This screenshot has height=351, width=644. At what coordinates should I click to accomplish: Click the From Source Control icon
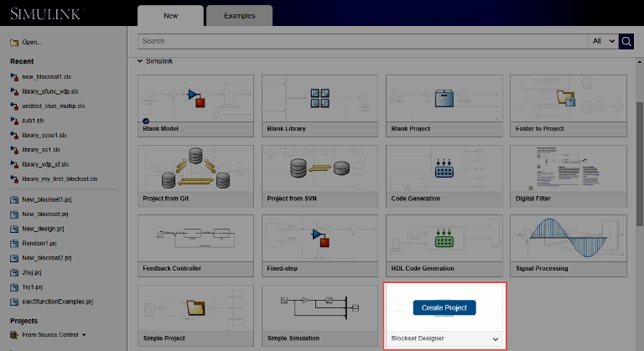(x=14, y=335)
